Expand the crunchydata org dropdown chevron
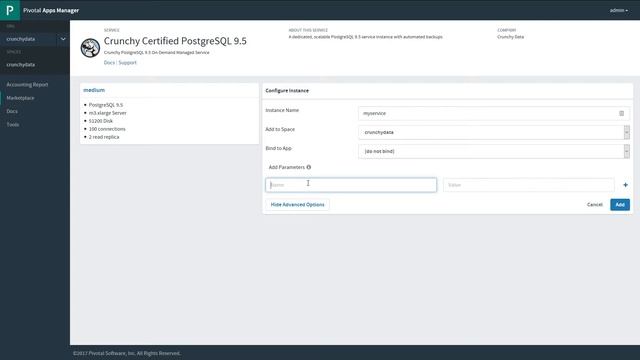640x360 pixels. point(63,39)
